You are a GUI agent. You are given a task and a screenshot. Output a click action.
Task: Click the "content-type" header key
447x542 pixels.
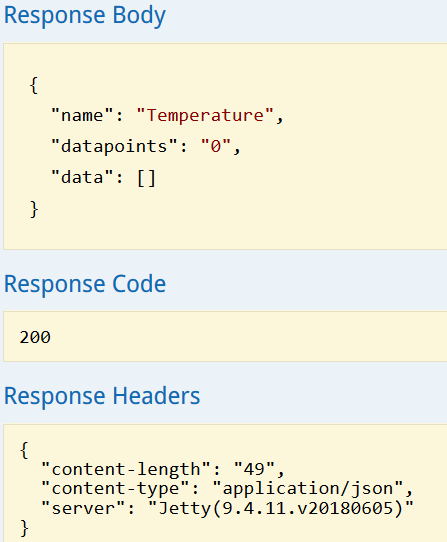(x=115, y=489)
